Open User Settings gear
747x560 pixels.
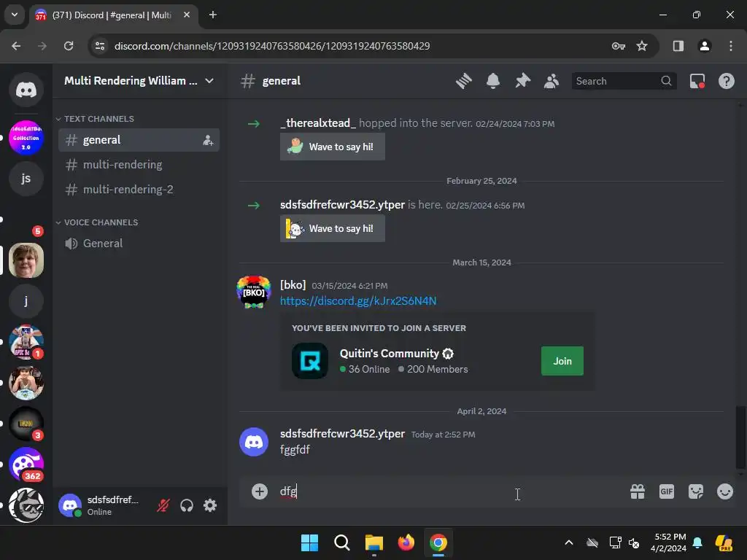210,505
